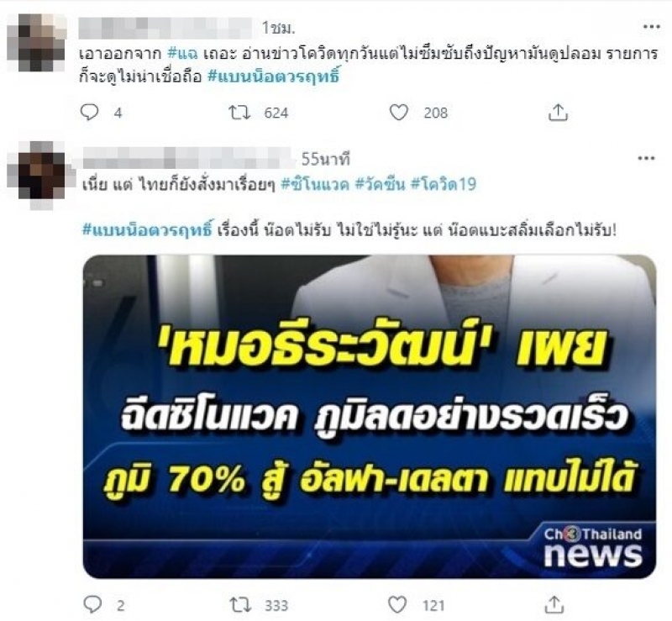Open the 55นาที timestamp of second tweet
Screen dimensions: 672x621
coord(326,160)
